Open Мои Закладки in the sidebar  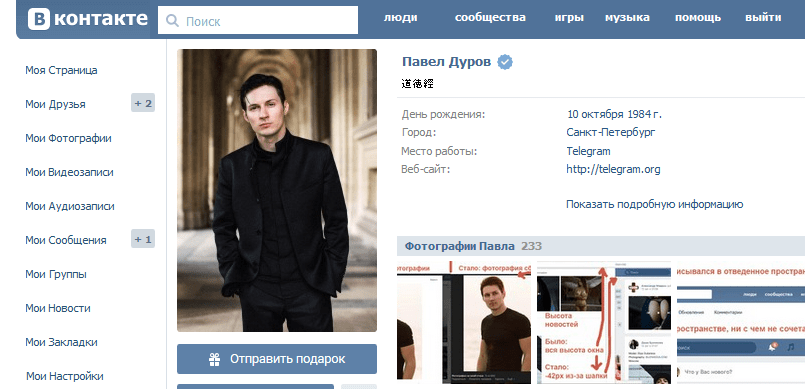(x=61, y=342)
